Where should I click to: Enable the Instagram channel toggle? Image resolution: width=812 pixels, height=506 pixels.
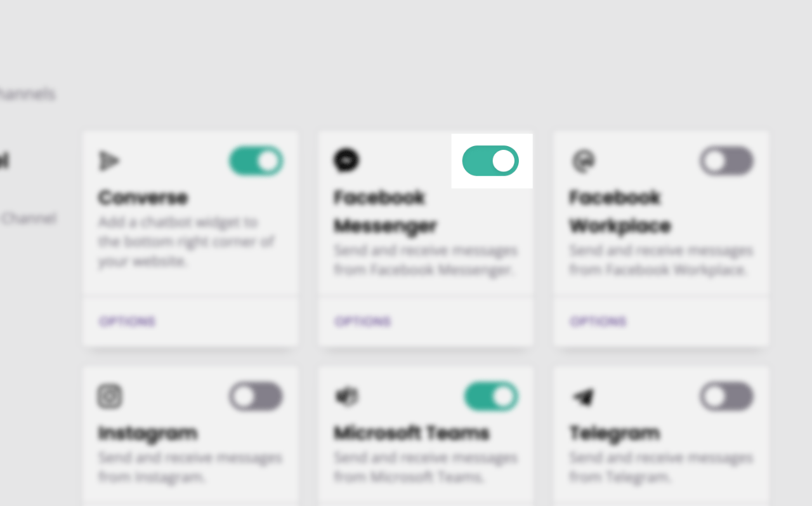tap(256, 397)
